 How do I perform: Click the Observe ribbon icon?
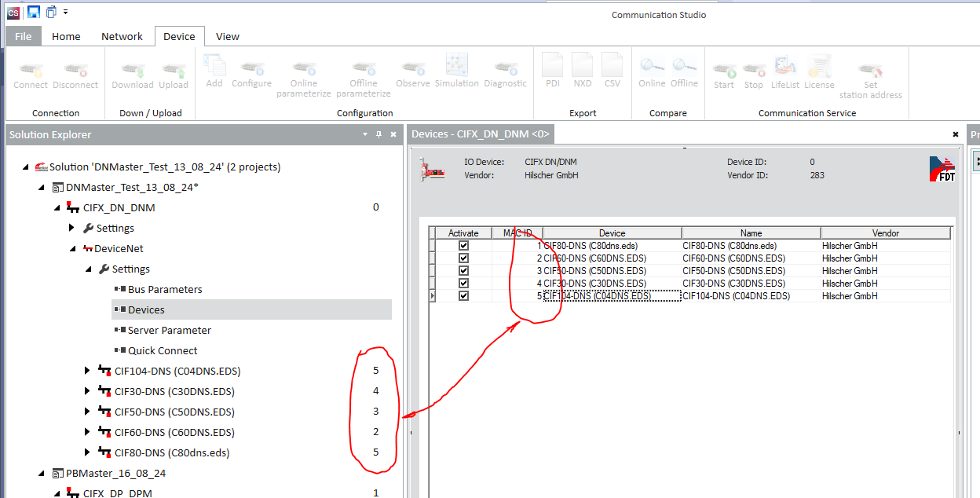pyautogui.click(x=413, y=69)
